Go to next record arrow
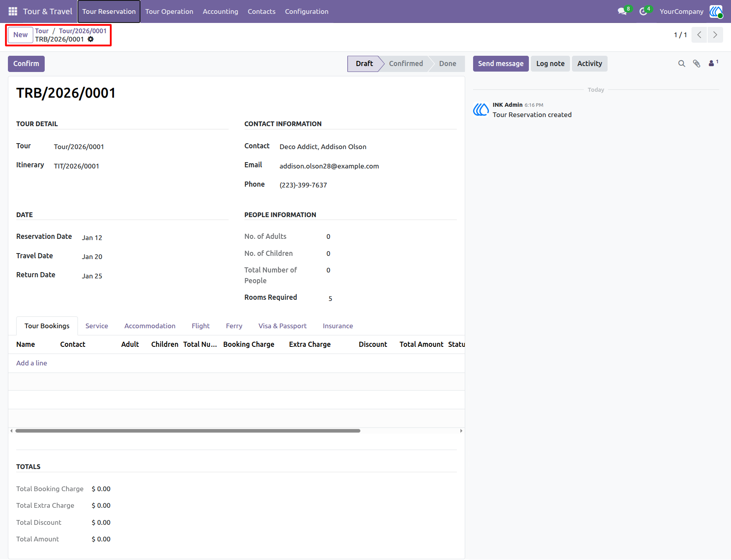 [715, 35]
